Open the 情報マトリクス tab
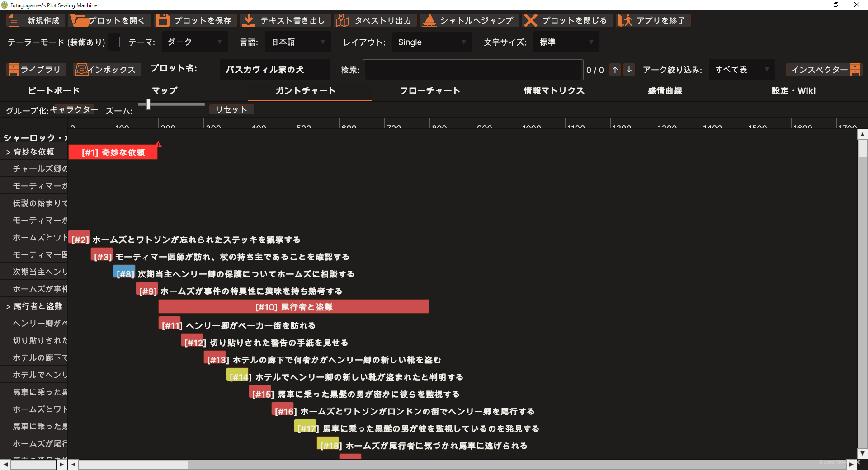This screenshot has height=470, width=868. pos(554,91)
